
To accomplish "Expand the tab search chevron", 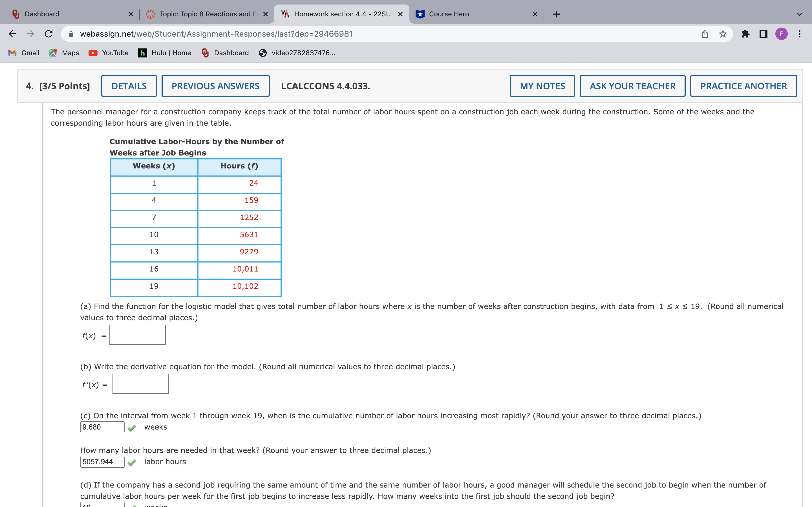I will pyautogui.click(x=799, y=14).
